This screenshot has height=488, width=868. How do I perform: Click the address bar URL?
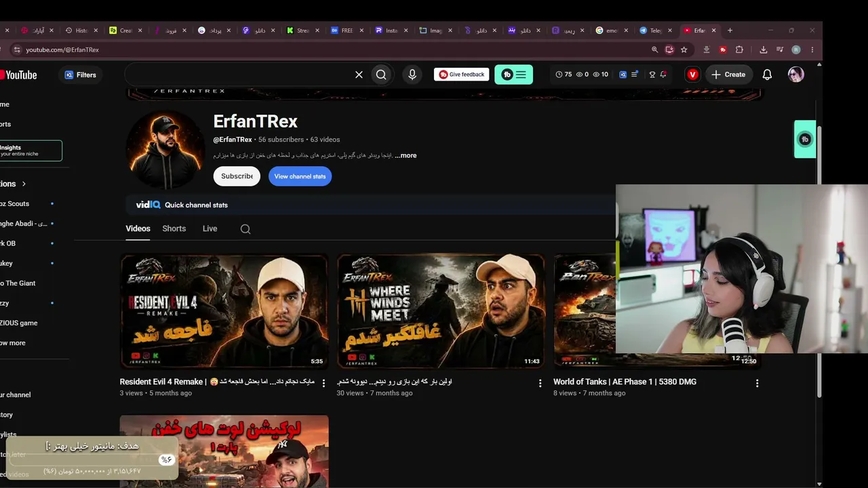[x=62, y=49]
